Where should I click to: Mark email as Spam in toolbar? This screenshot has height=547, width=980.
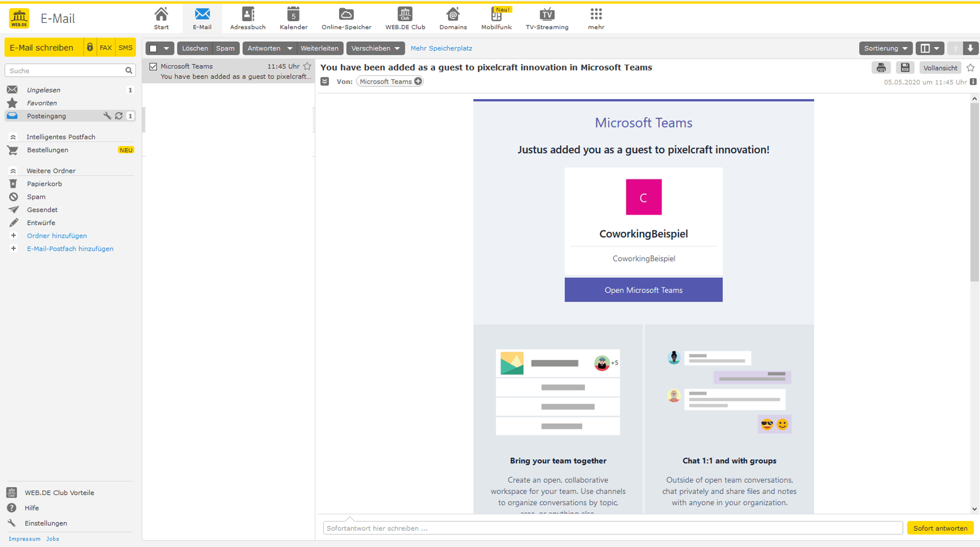[x=225, y=48]
